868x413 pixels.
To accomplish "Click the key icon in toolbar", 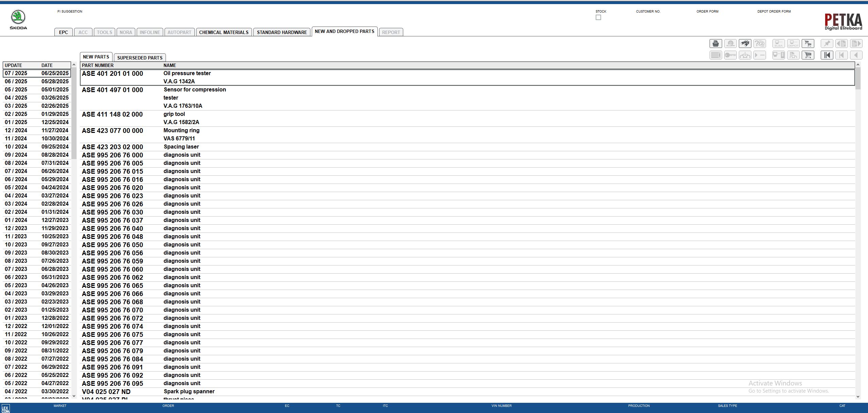I will (730, 55).
